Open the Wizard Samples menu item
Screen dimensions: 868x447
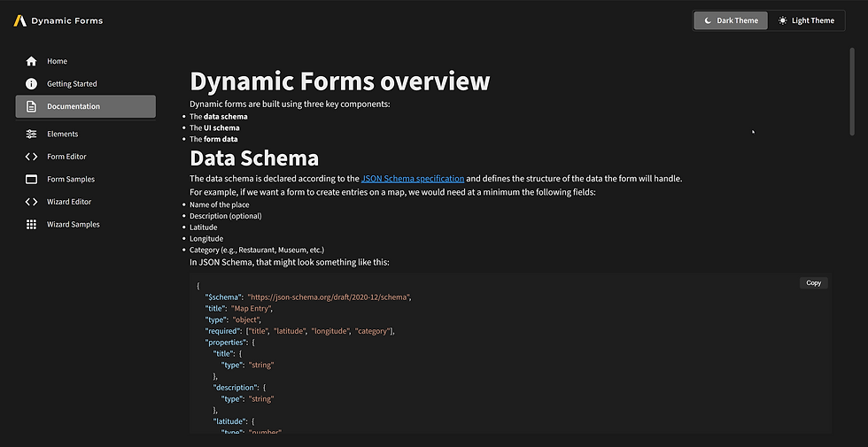click(74, 225)
